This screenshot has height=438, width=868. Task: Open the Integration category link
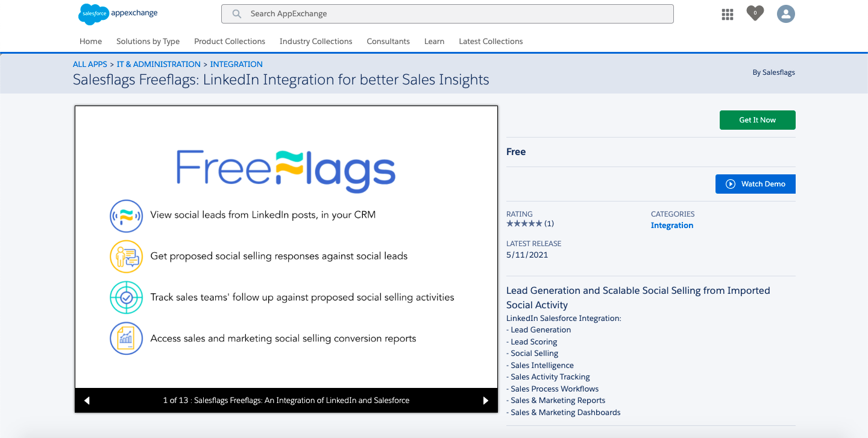pyautogui.click(x=672, y=226)
